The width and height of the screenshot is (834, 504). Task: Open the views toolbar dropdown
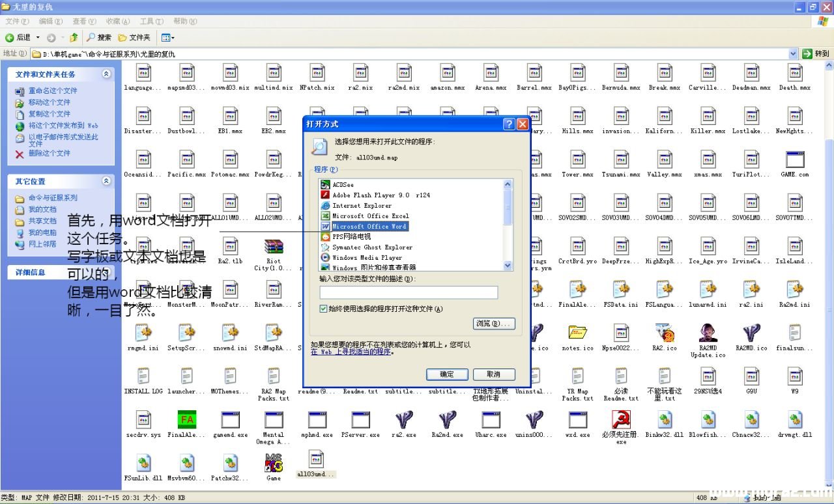click(x=167, y=38)
